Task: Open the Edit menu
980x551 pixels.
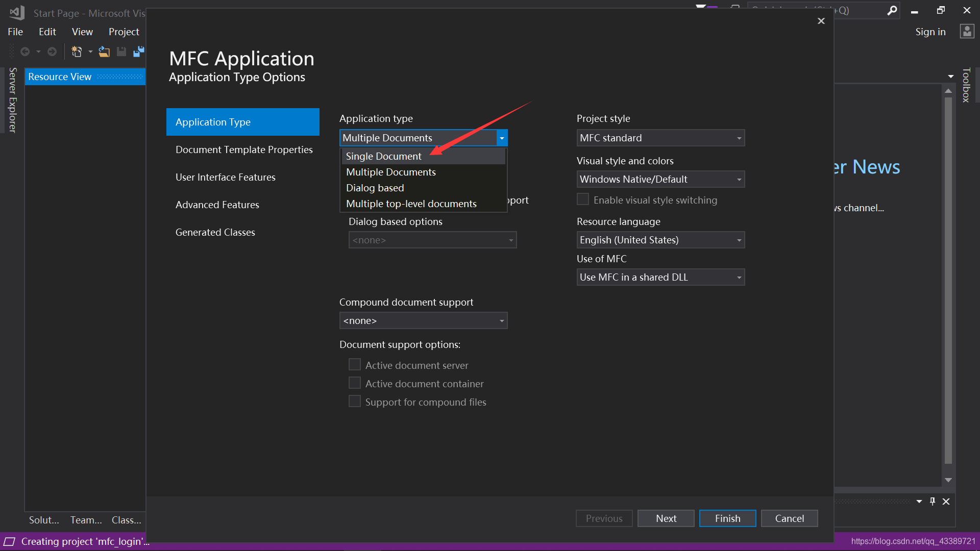Action: point(47,32)
